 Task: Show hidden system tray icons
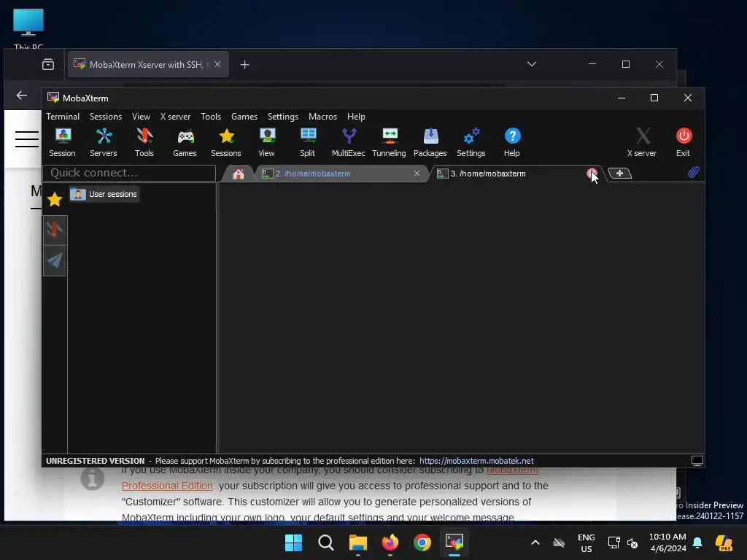tap(535, 542)
